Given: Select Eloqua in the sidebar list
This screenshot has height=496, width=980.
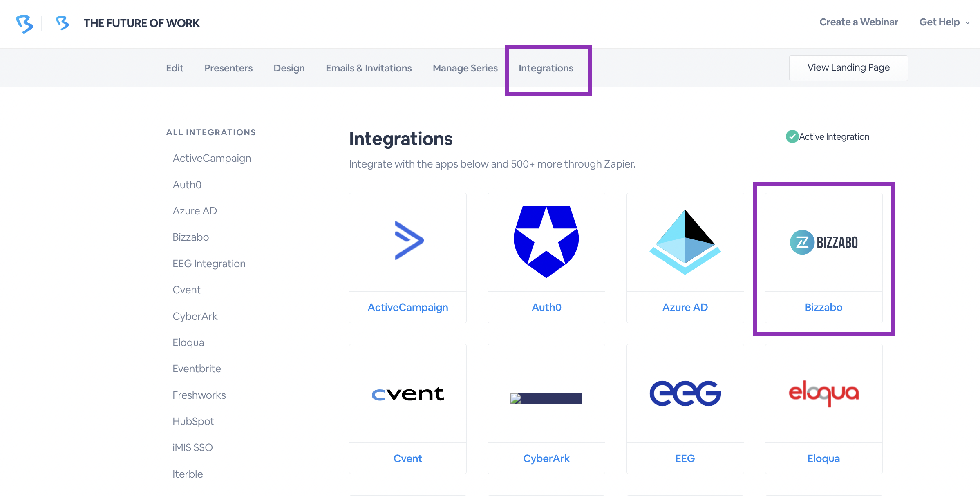Looking at the screenshot, I should (x=188, y=342).
